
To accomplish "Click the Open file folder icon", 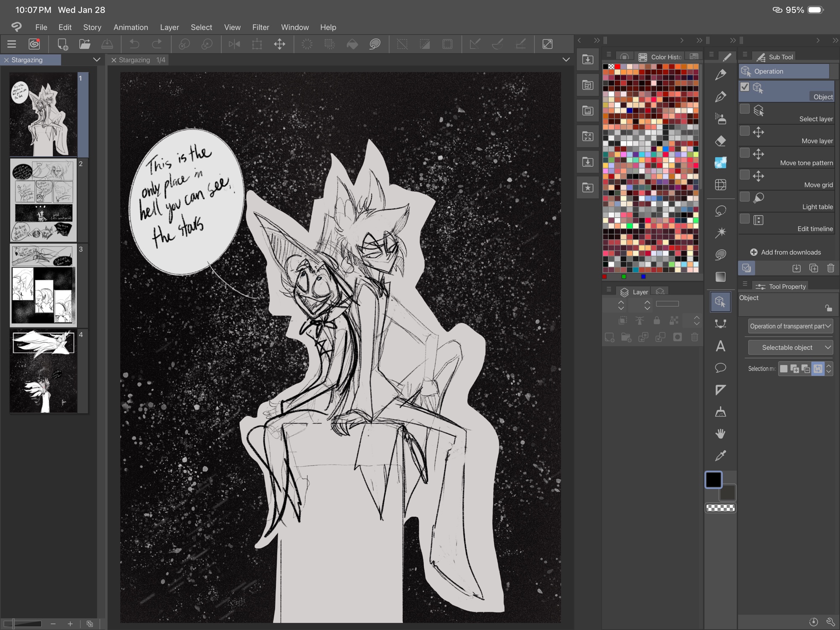I will pos(85,44).
